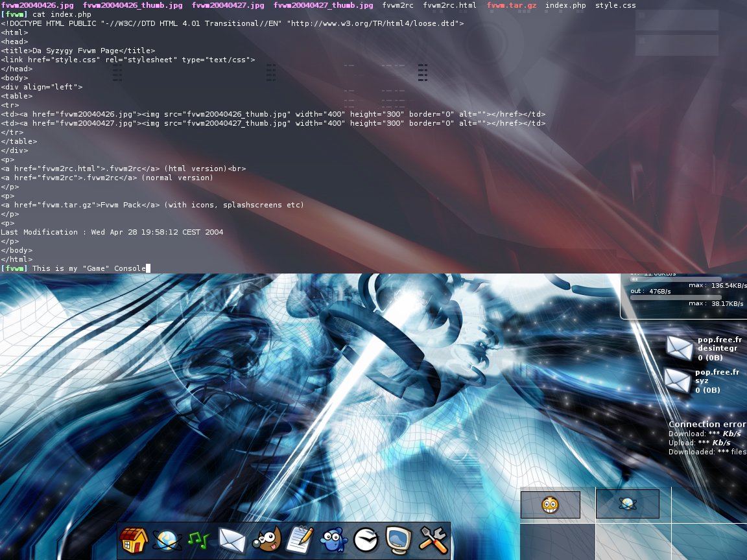Click the "Upload: *** Kb/s" status line
The image size is (747, 560).
point(700,443)
